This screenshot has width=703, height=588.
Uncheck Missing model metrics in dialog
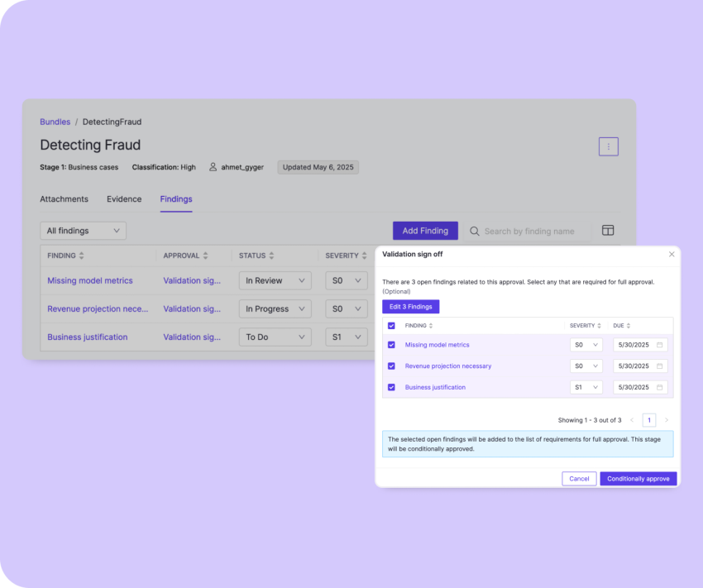391,345
